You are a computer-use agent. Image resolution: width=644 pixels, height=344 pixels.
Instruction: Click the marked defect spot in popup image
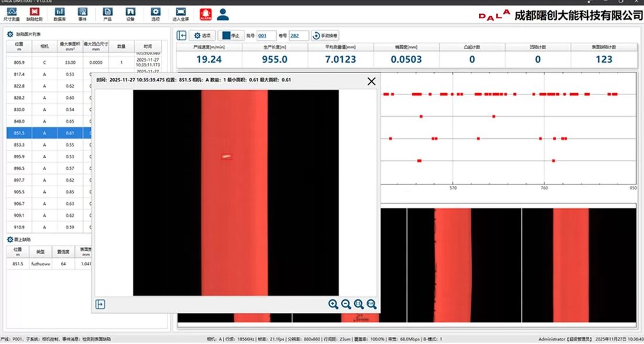point(227,156)
